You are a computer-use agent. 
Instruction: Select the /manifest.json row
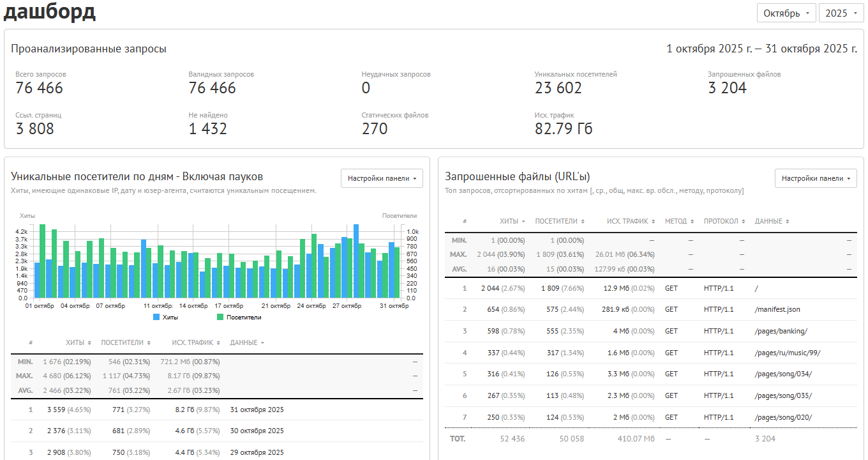[x=651, y=309]
